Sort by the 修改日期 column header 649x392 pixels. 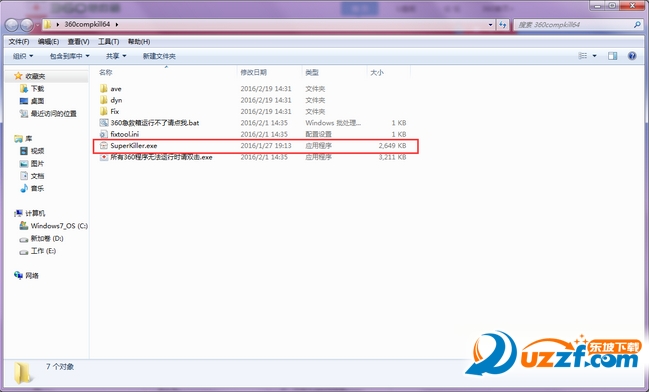[x=253, y=72]
